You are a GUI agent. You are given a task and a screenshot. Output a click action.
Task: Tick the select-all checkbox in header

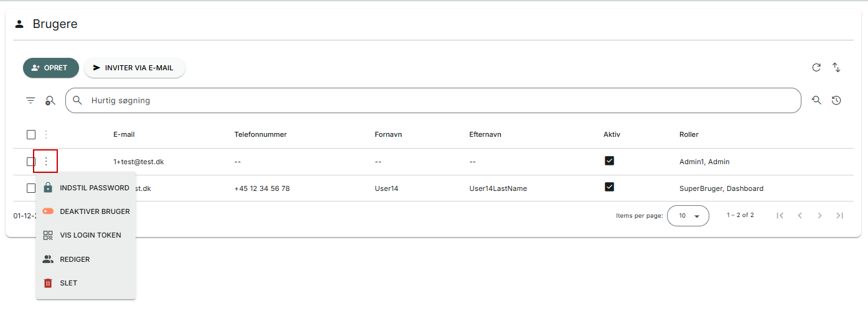(31, 134)
